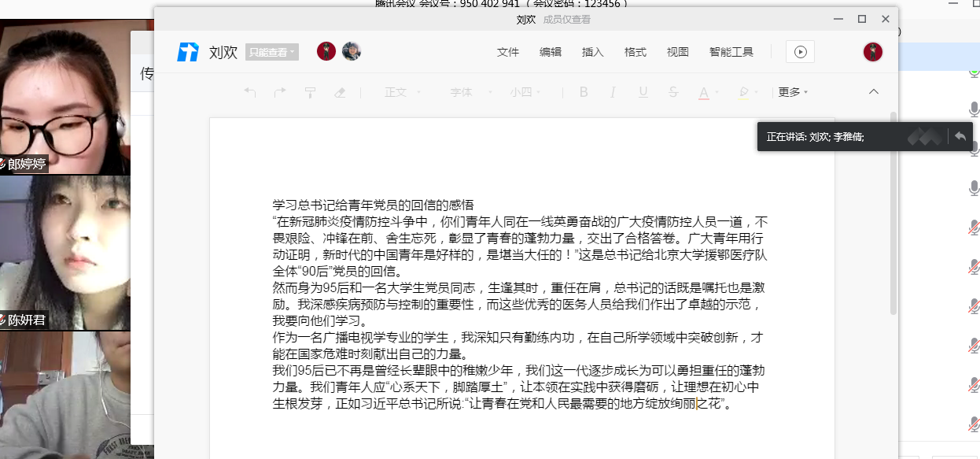This screenshot has height=459, width=980.
Task: Collapse the toolbar with the chevron-up arrow
Action: click(x=874, y=92)
